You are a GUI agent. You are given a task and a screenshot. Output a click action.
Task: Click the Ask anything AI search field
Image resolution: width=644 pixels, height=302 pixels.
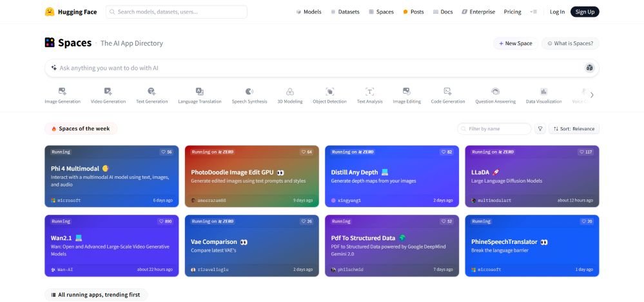point(322,68)
